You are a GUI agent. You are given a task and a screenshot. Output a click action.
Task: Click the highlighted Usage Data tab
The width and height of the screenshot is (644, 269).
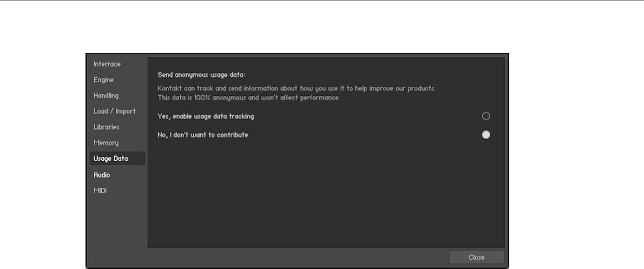coord(111,159)
